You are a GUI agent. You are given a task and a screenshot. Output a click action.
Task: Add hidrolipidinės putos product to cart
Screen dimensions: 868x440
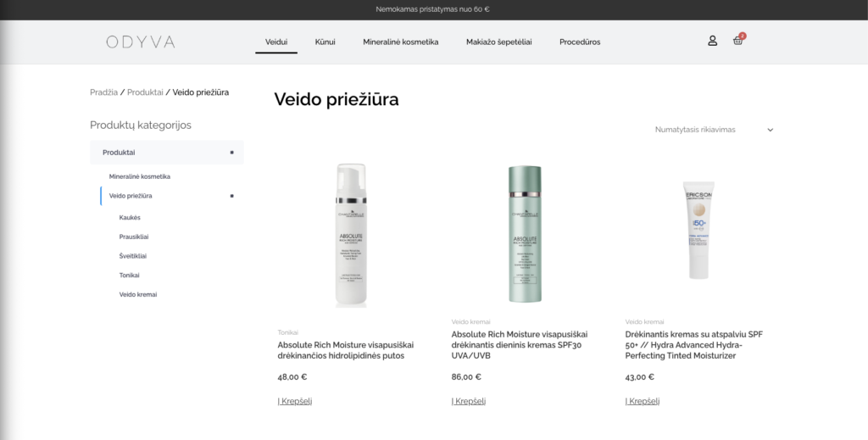(x=295, y=401)
